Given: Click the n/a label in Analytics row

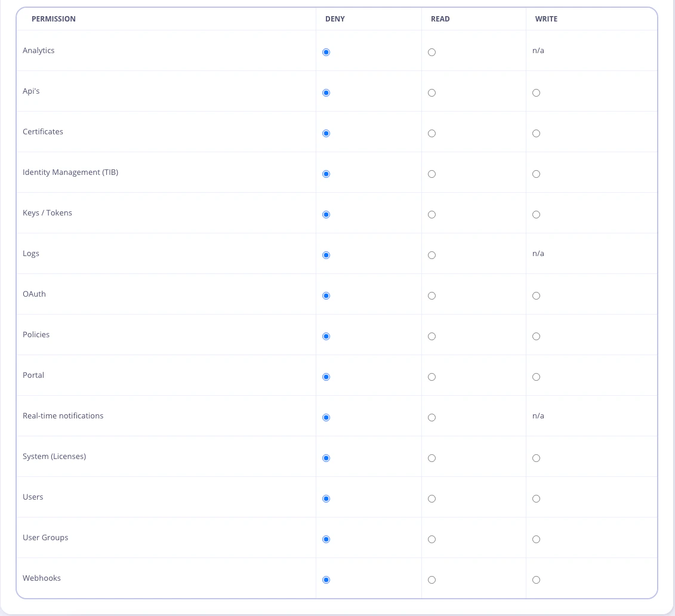Looking at the screenshot, I should click(538, 50).
